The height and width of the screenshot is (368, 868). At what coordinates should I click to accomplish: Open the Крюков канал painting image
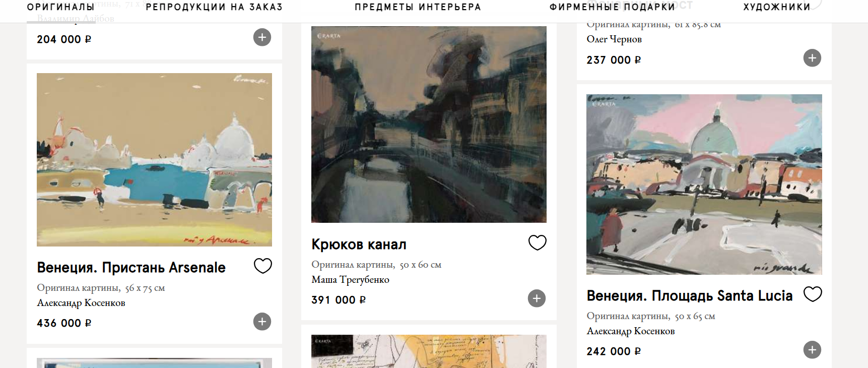[429, 125]
